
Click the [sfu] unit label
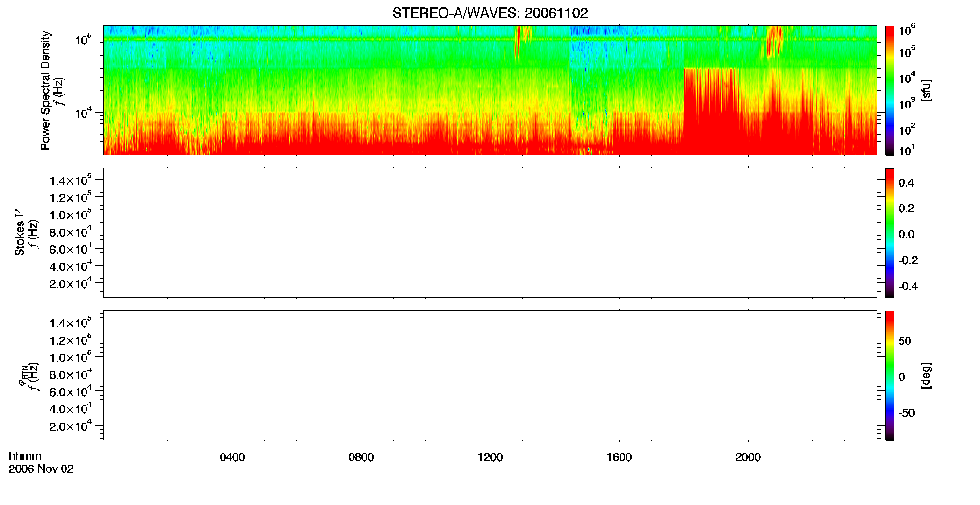tap(926, 91)
